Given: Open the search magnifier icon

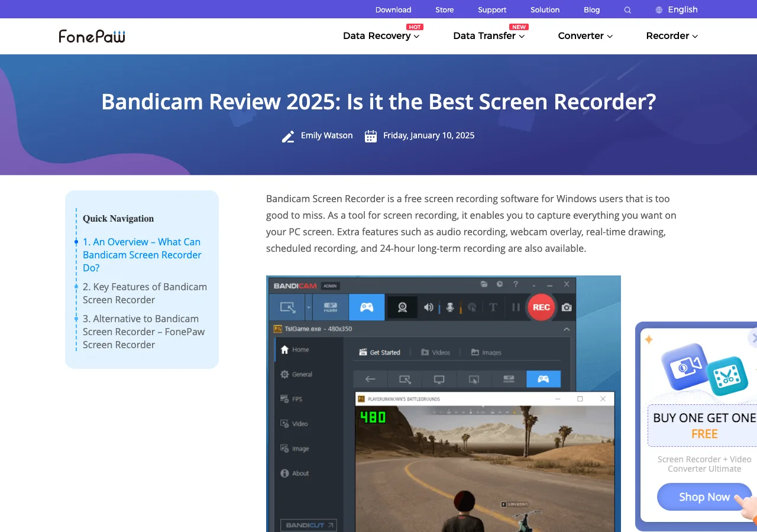Looking at the screenshot, I should coord(627,10).
